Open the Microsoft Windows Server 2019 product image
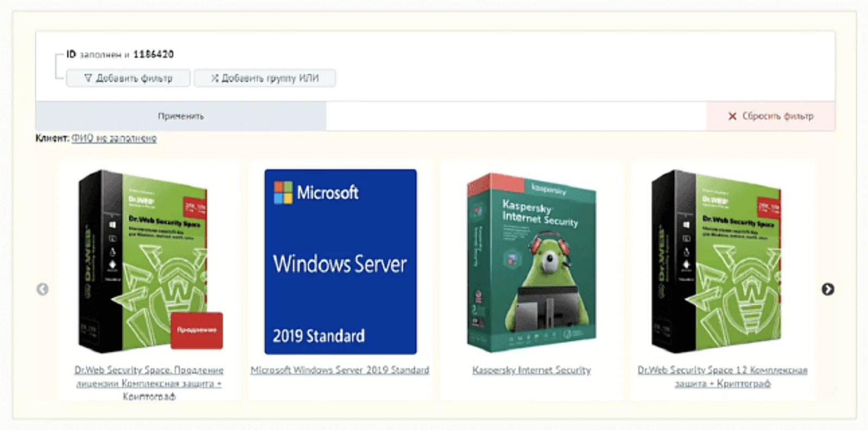868x430 pixels. coord(340,262)
